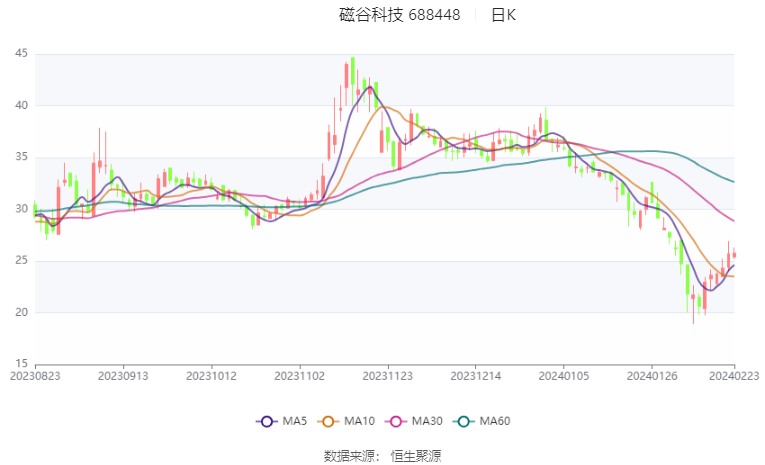Click x-axis date label 20231214

[476, 376]
